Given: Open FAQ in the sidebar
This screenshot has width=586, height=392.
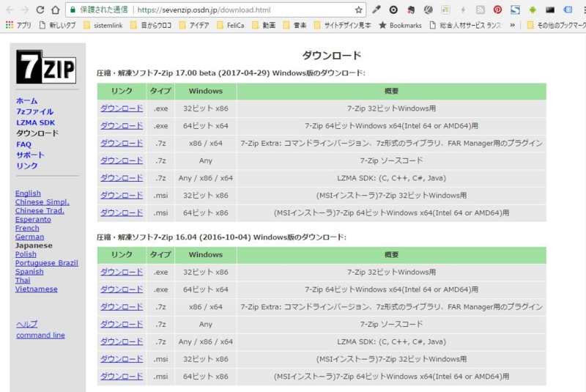Looking at the screenshot, I should tap(23, 144).
